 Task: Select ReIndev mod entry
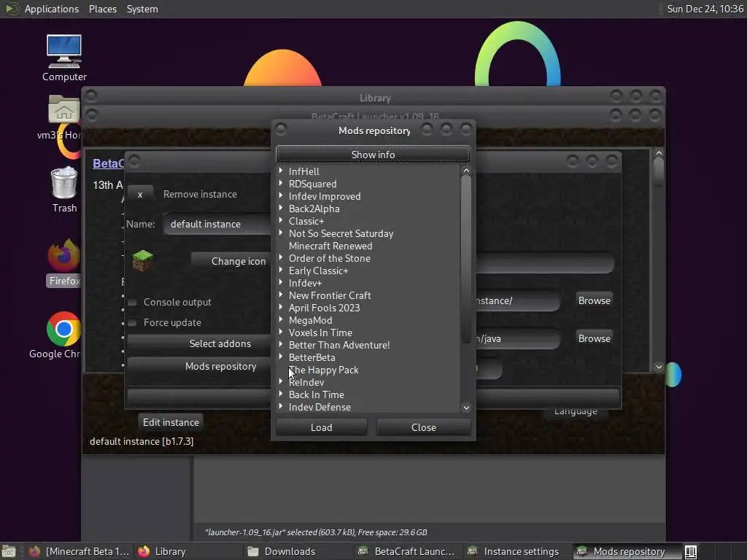[x=306, y=382]
